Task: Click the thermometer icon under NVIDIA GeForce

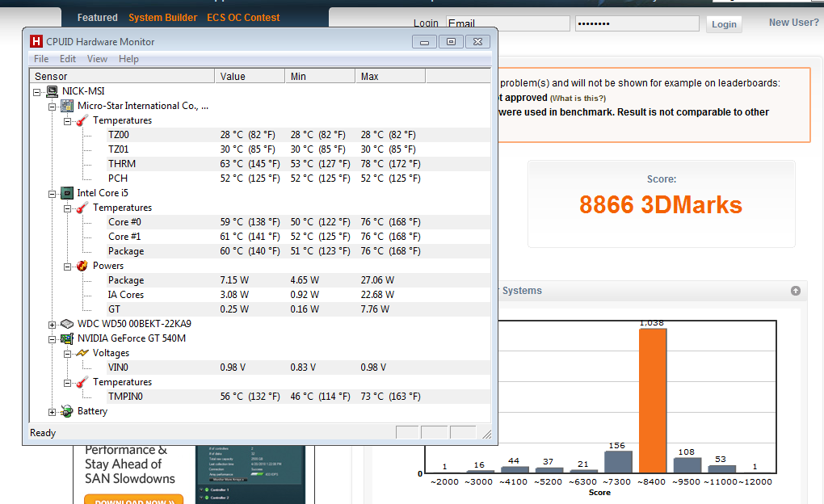Action: click(82, 382)
